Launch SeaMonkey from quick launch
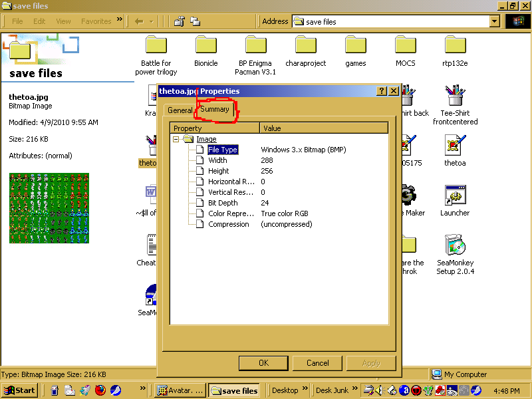532x399 pixels. (115, 390)
